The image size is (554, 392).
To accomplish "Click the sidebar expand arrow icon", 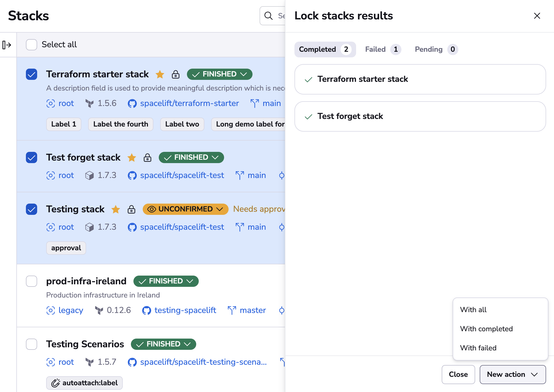I will [x=7, y=45].
